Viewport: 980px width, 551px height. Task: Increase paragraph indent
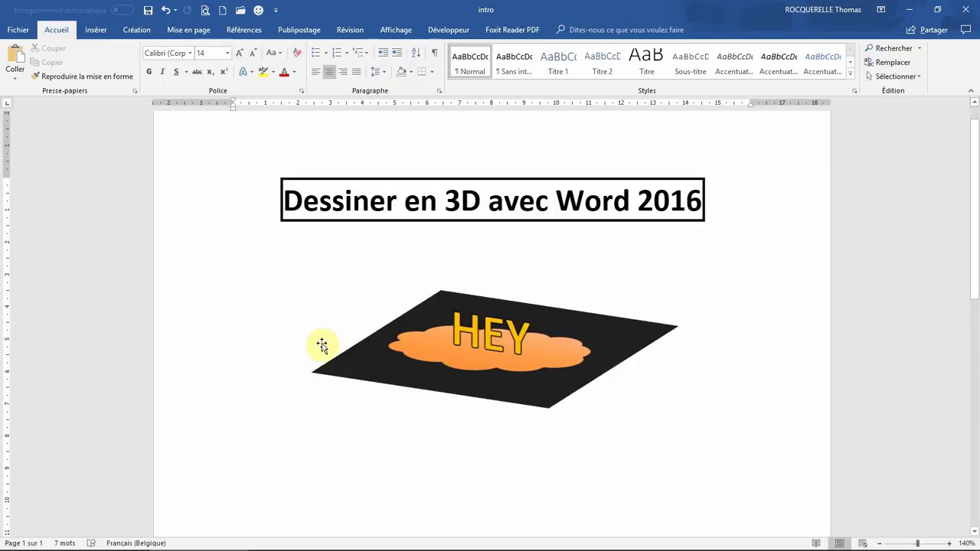pos(397,53)
